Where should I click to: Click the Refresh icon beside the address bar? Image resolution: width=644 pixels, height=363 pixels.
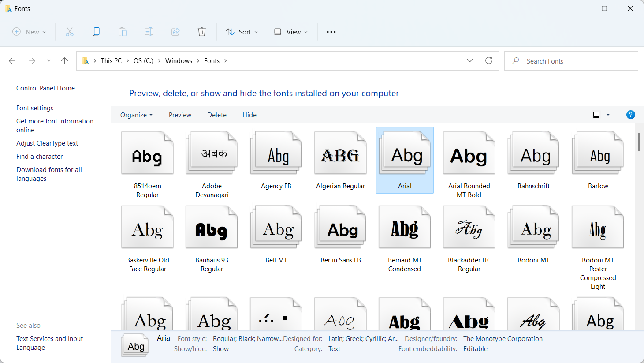click(x=488, y=60)
